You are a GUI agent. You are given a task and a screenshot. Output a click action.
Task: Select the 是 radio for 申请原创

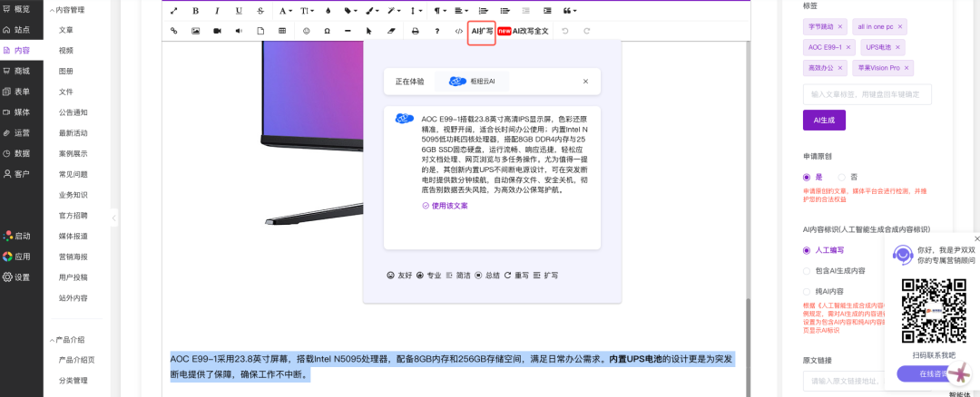[808, 177]
